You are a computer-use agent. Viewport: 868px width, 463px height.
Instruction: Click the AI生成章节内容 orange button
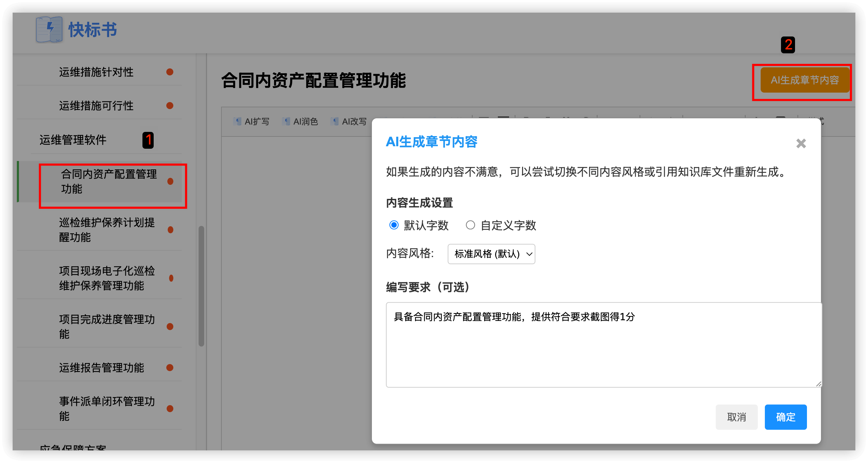pyautogui.click(x=805, y=80)
